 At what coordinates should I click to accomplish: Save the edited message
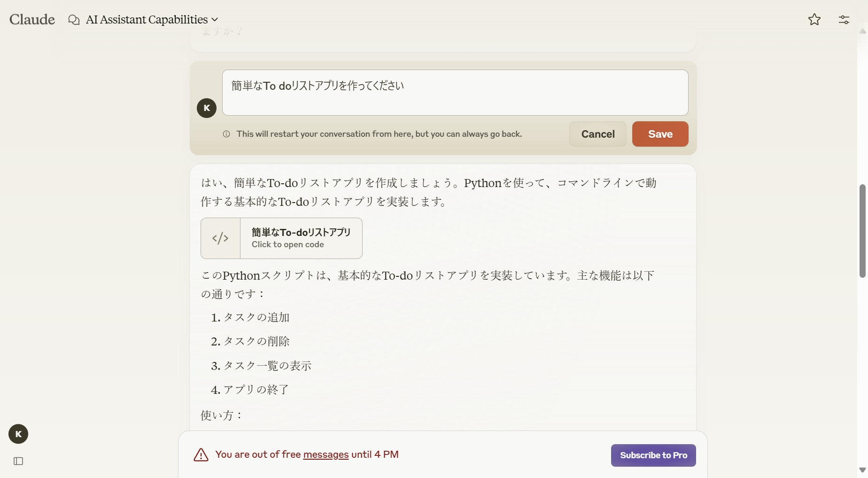[660, 134]
